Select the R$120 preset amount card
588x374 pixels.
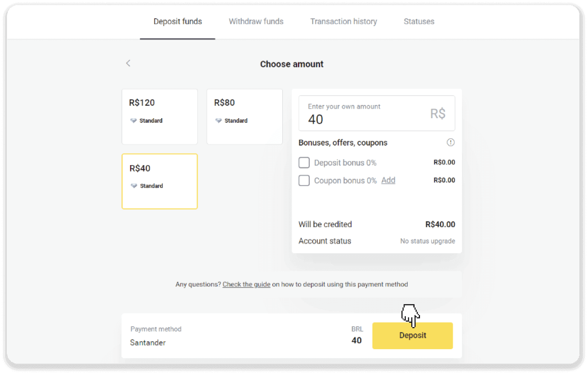click(159, 116)
